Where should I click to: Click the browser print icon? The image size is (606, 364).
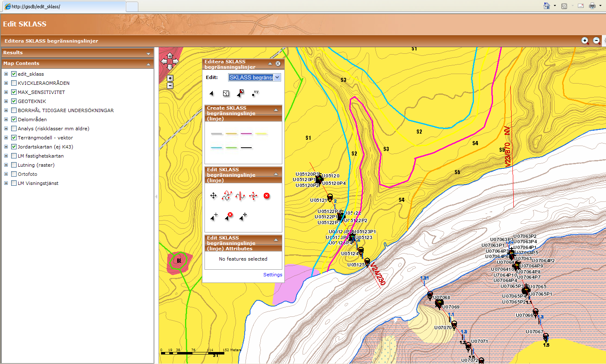pos(592,6)
